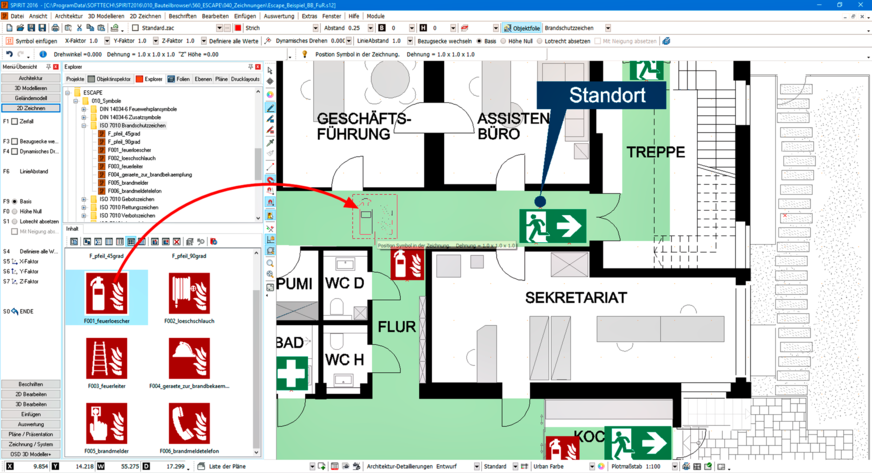872x473 pixels.
Task: Switch to the Drucklayouts tab
Action: 245,79
